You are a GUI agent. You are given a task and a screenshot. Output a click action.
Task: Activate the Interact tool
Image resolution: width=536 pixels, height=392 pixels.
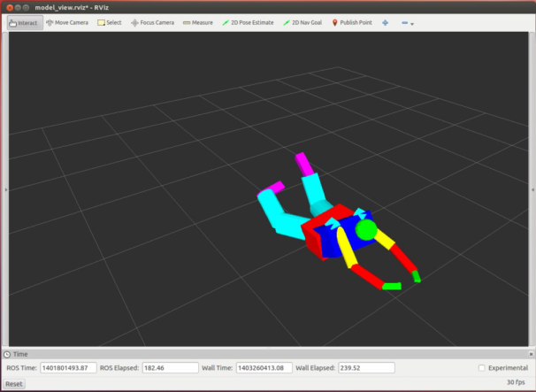(x=25, y=23)
